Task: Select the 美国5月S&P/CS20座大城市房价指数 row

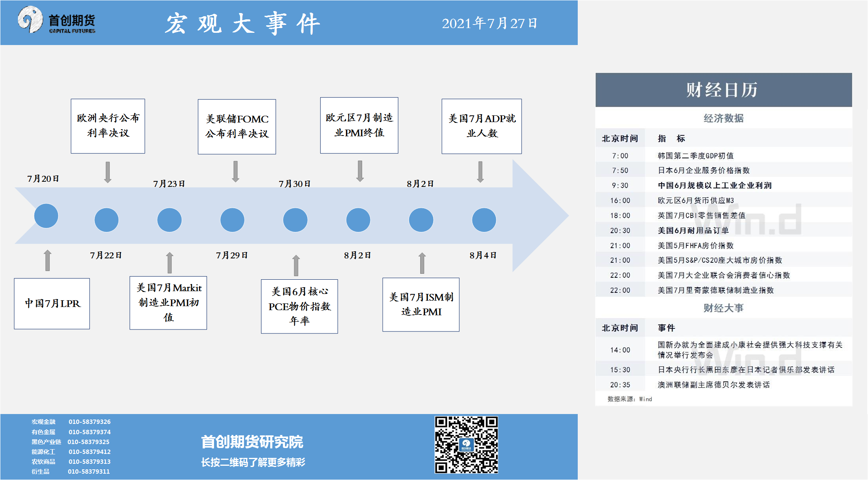Action: [x=723, y=260]
